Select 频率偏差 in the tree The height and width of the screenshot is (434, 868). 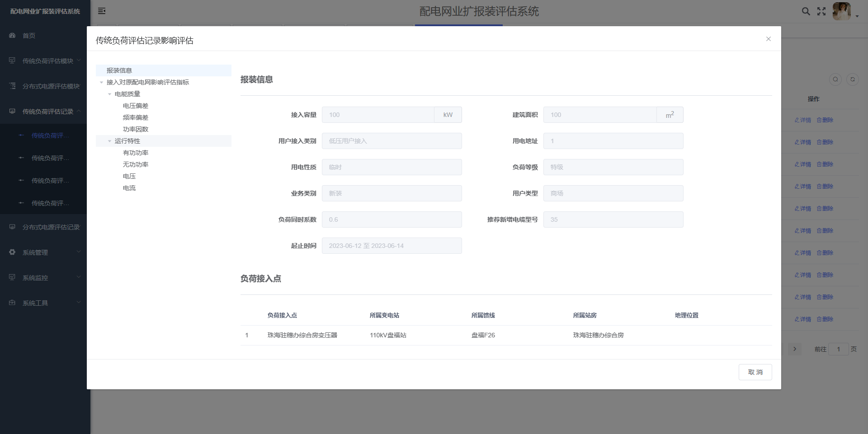click(x=136, y=117)
